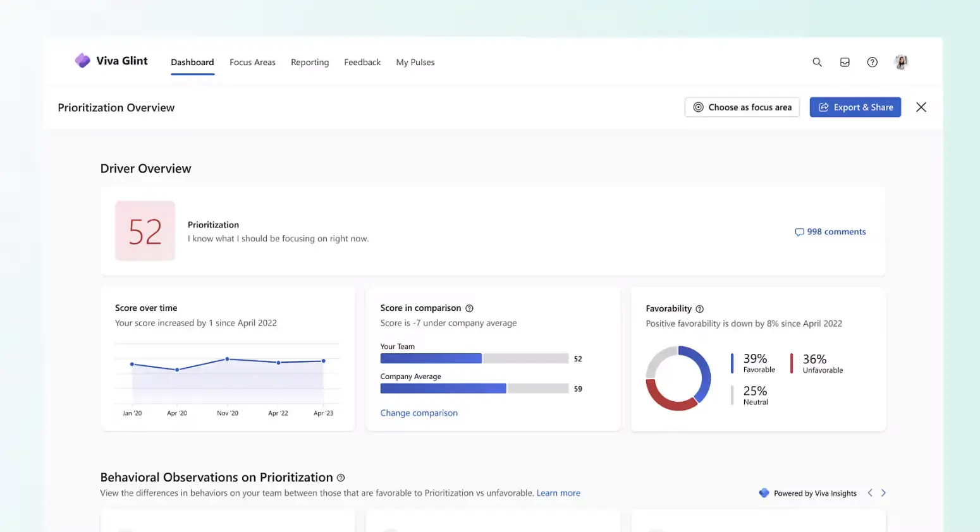Click the info icon beside Favorability

pos(699,309)
